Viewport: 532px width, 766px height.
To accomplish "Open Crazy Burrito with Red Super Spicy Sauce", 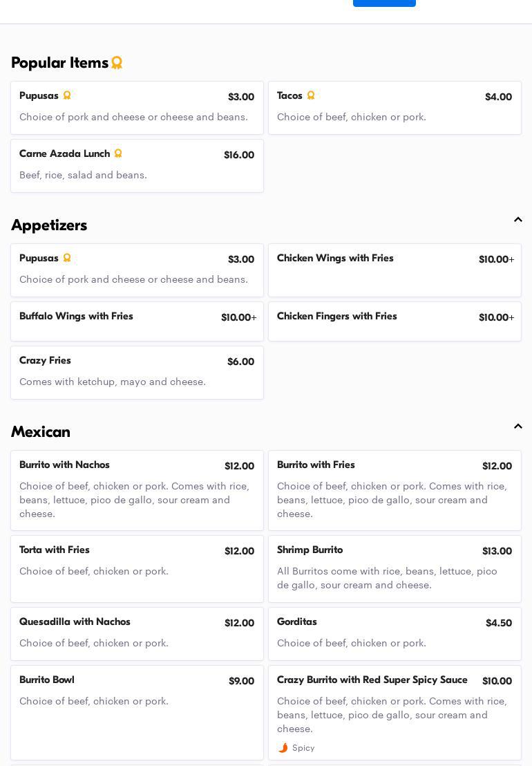I will pyautogui.click(x=395, y=712).
